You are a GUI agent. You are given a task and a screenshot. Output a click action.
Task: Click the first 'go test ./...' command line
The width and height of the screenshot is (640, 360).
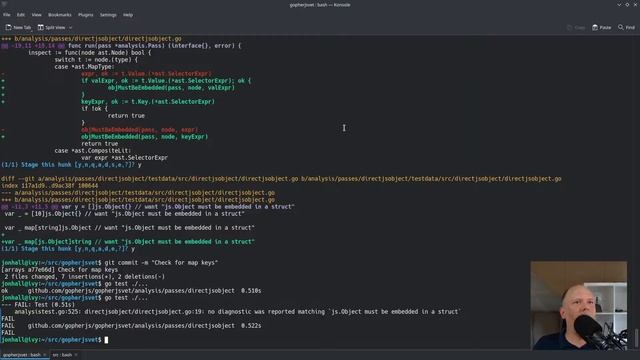point(75,284)
